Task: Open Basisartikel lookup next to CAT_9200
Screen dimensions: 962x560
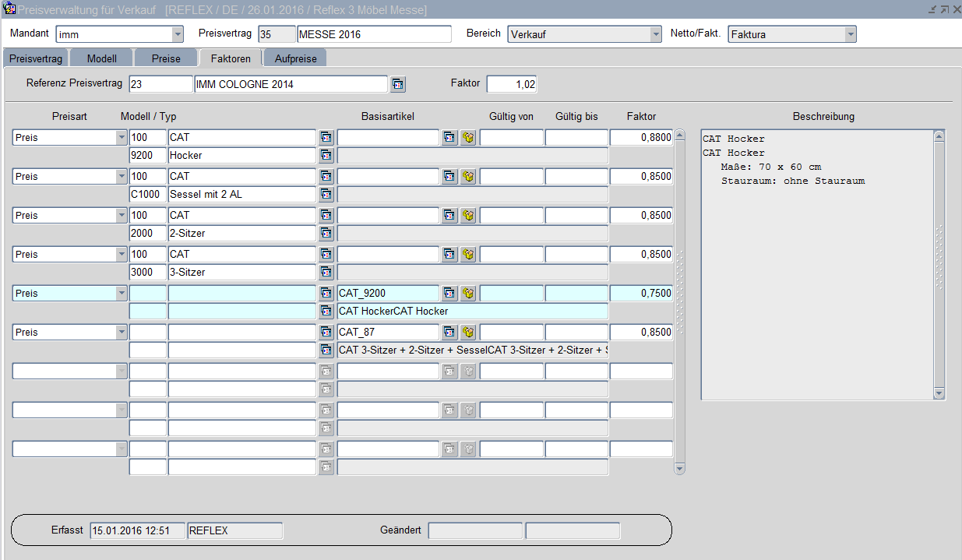Action: tap(449, 294)
